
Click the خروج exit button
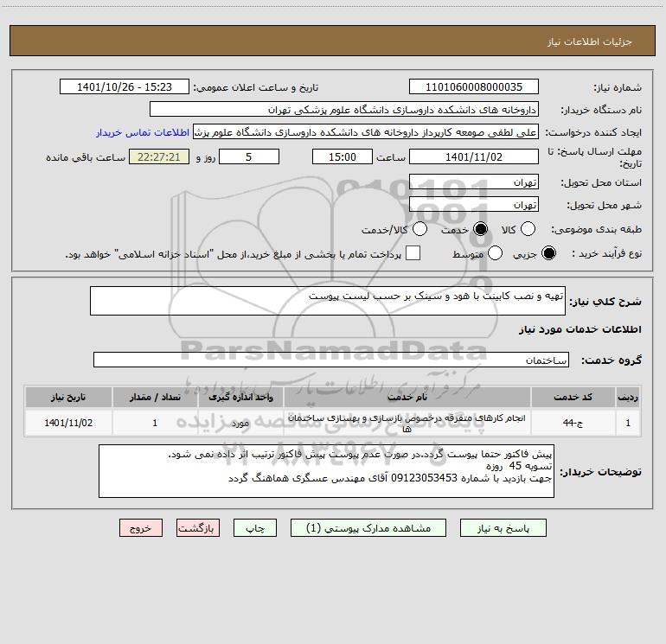click(141, 528)
